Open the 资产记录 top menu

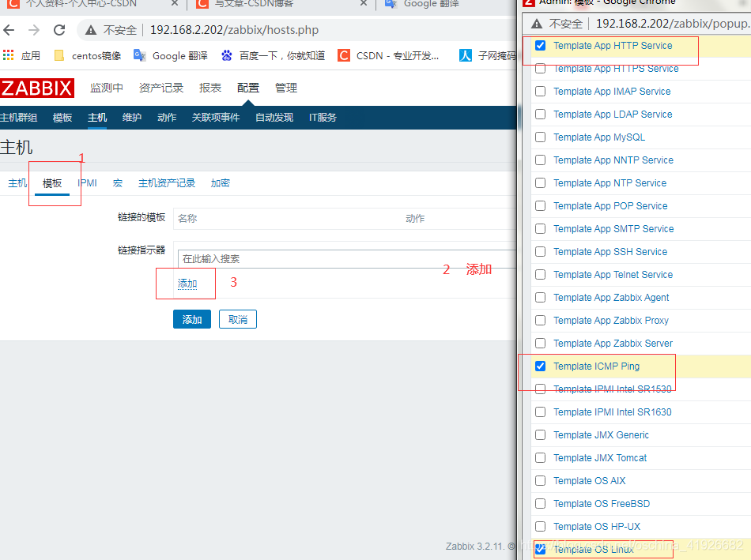tap(161, 88)
